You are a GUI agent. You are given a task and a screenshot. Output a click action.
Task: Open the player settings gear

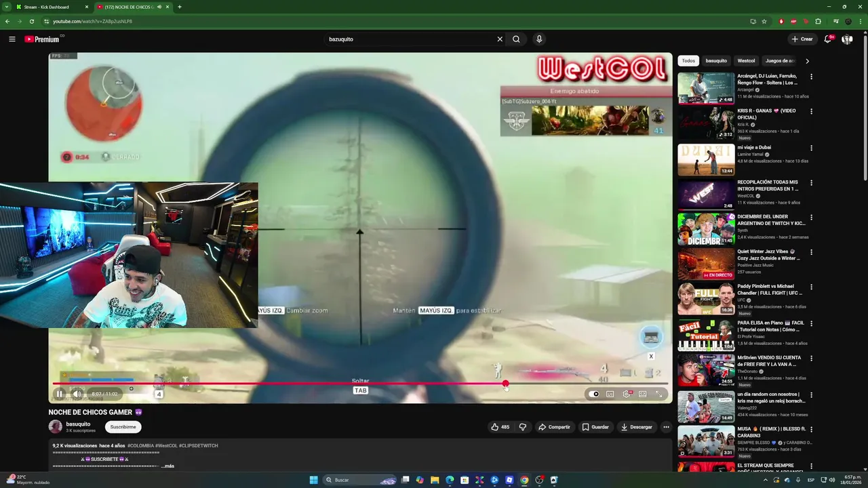626,394
